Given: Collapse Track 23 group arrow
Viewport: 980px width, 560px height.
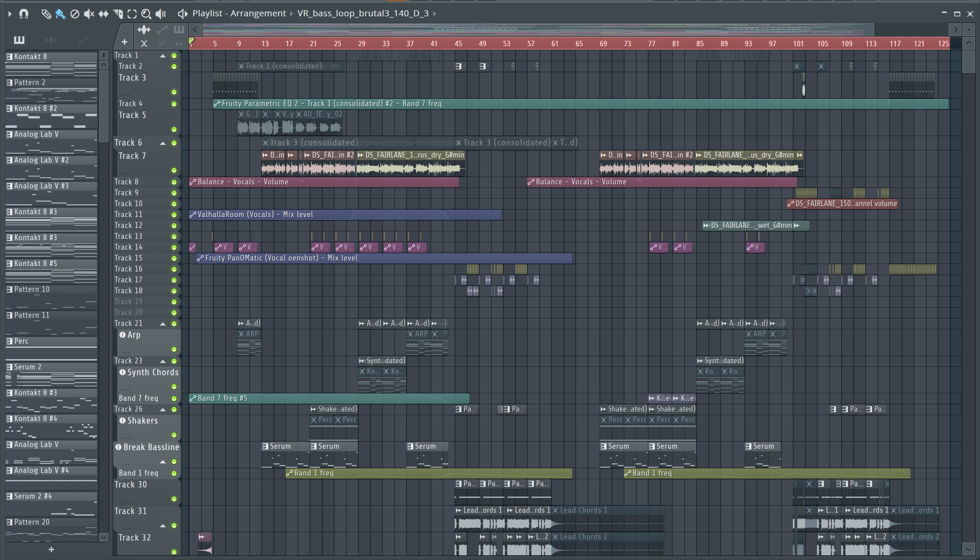Looking at the screenshot, I should click(163, 361).
